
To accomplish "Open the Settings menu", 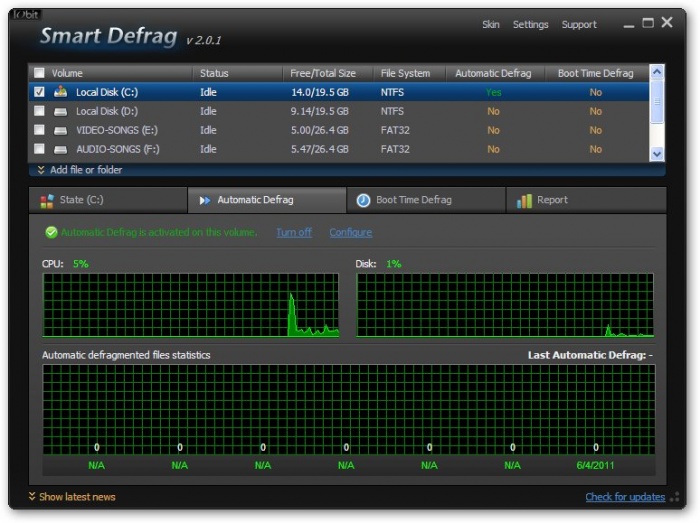I will click(530, 25).
